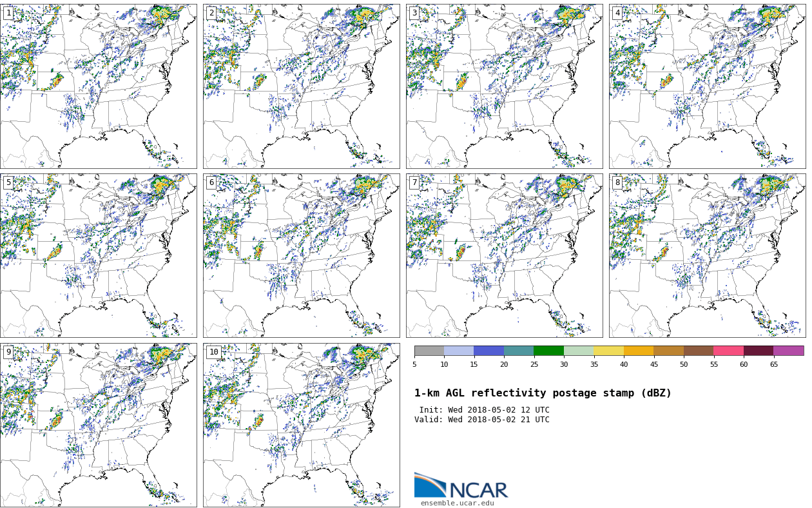Pick the purple 65+ dBZ swatch

(x=788, y=351)
